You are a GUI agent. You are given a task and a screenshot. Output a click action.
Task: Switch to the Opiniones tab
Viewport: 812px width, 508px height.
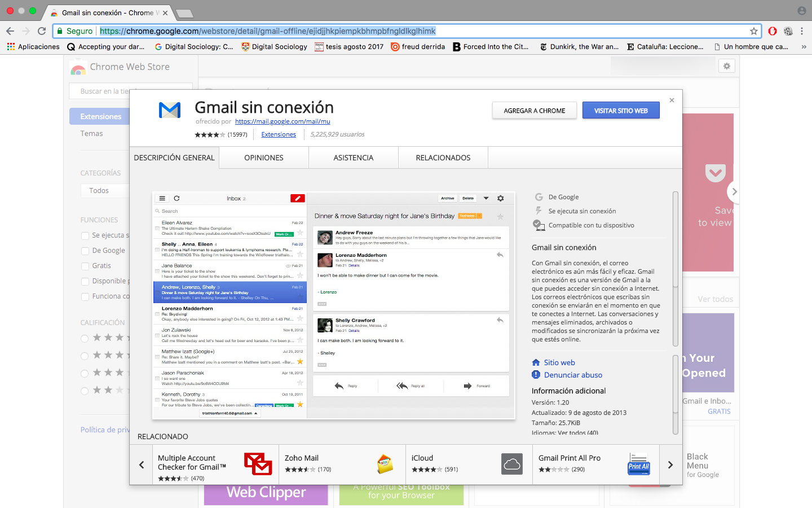pos(263,157)
